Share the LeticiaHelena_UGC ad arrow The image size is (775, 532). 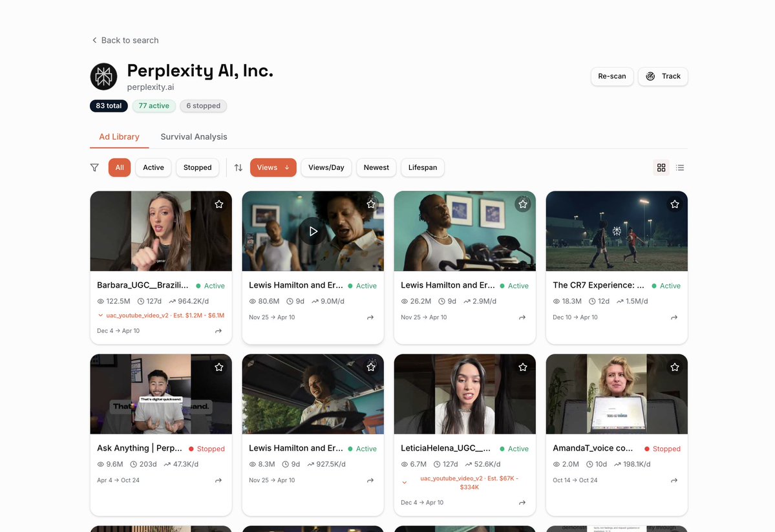[x=522, y=503]
